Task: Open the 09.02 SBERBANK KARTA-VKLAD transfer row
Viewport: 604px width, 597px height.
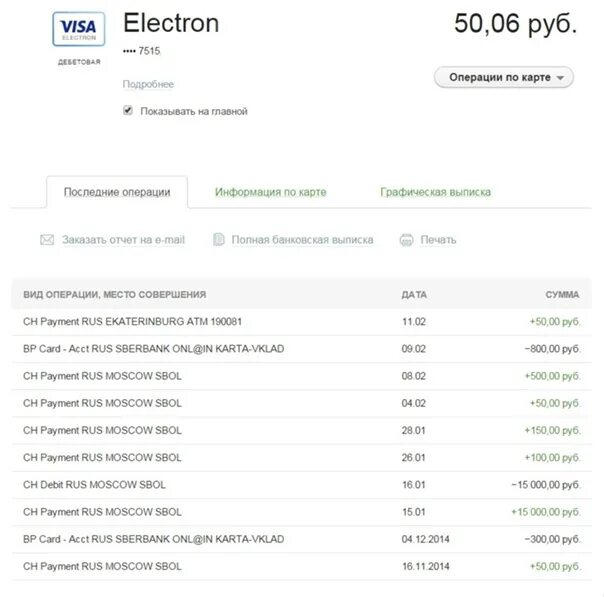Action: pyautogui.click(x=153, y=349)
